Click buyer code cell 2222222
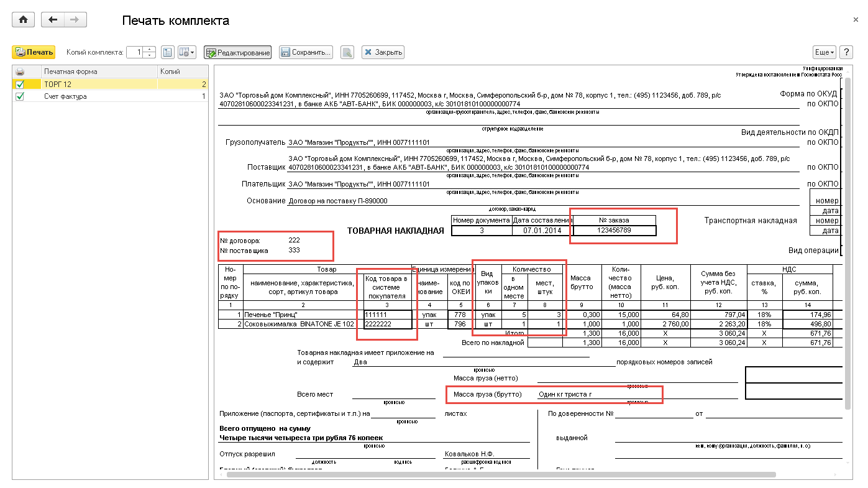Viewport: 868px width, 488px height. [x=388, y=324]
